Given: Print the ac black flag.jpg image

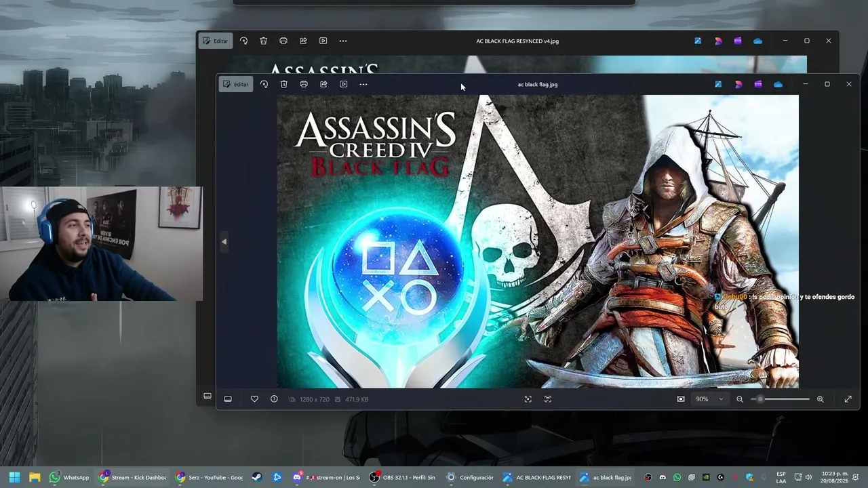Looking at the screenshot, I should pos(304,84).
